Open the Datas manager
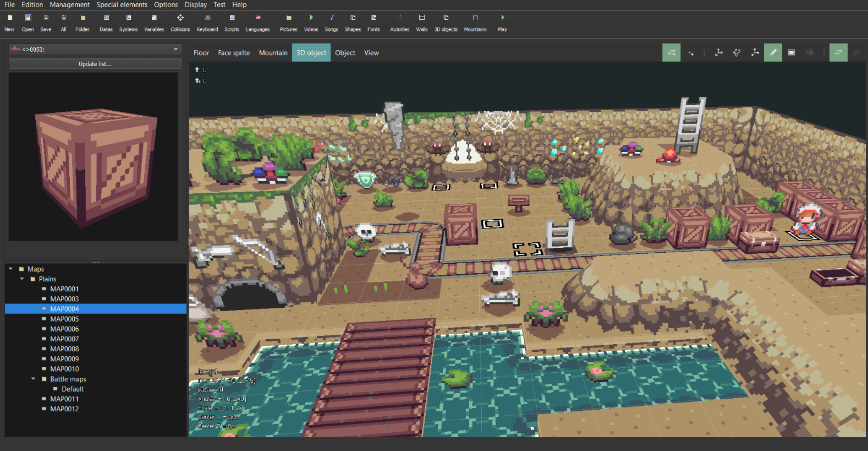The height and width of the screenshot is (451, 868). (x=106, y=23)
